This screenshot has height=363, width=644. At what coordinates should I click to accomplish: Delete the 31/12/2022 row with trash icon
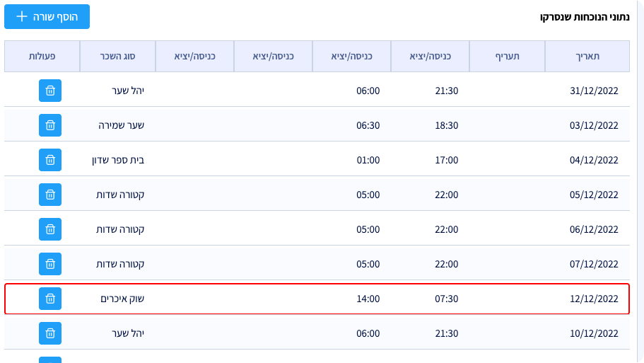tap(50, 91)
